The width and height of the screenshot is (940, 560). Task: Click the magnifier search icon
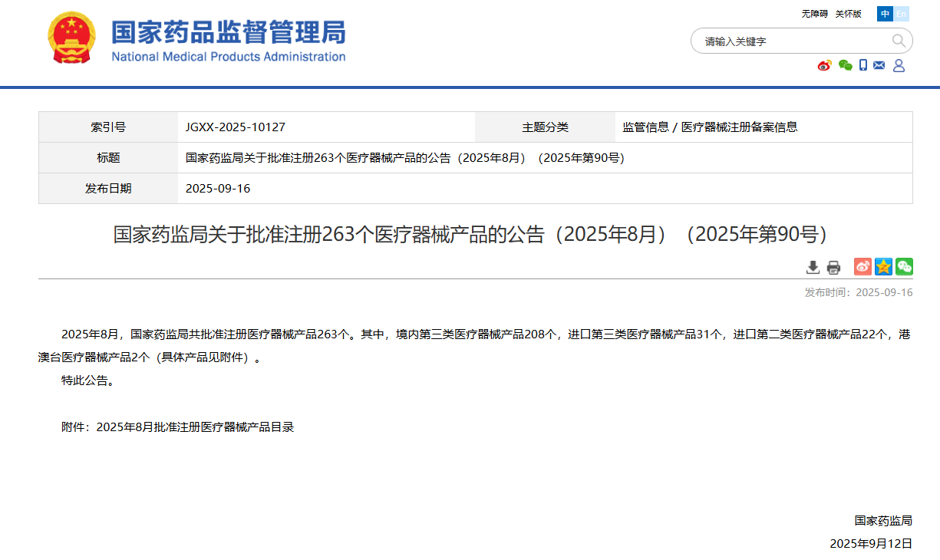pyautogui.click(x=899, y=41)
